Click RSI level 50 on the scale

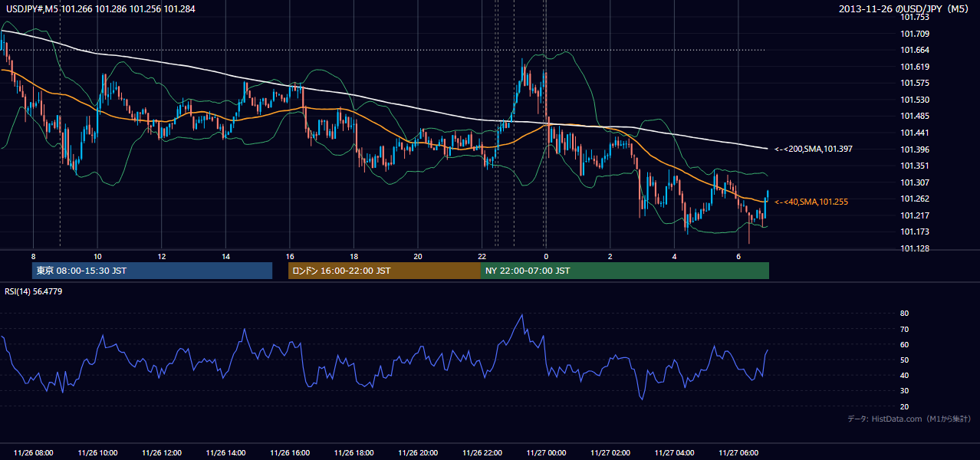point(904,360)
